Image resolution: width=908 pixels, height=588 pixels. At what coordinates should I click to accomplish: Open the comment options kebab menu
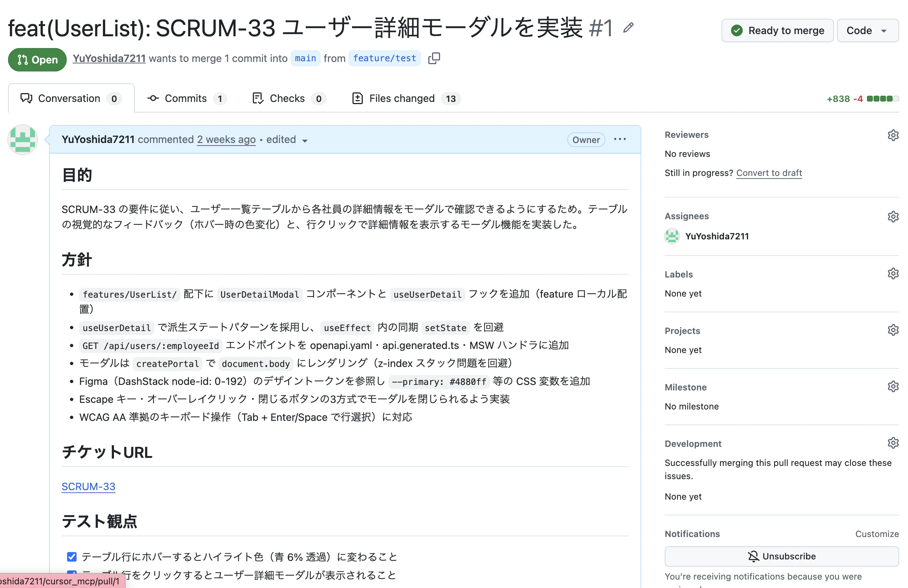click(x=620, y=139)
